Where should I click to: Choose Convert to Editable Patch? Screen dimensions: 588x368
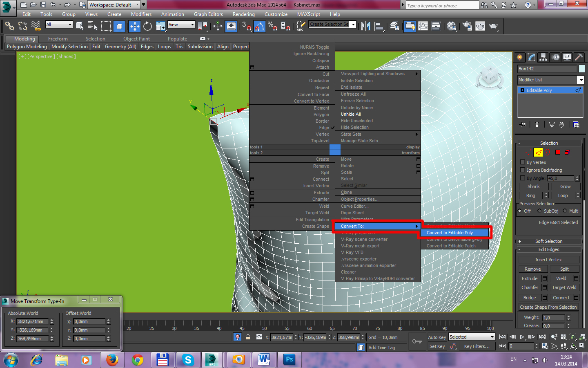455,246
